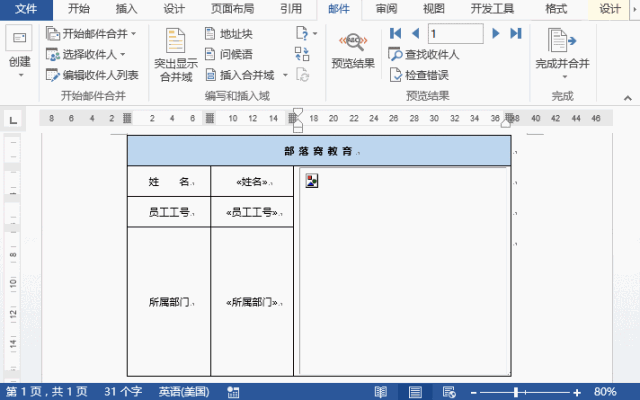Open the 引用 tab

coord(291,9)
